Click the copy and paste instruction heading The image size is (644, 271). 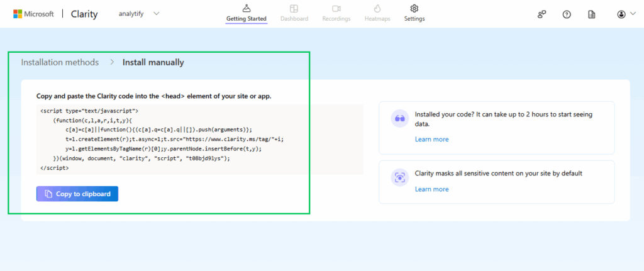[154, 96]
